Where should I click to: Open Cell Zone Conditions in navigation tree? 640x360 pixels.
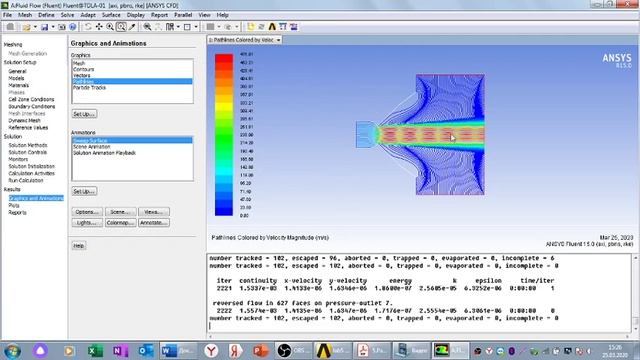31,99
